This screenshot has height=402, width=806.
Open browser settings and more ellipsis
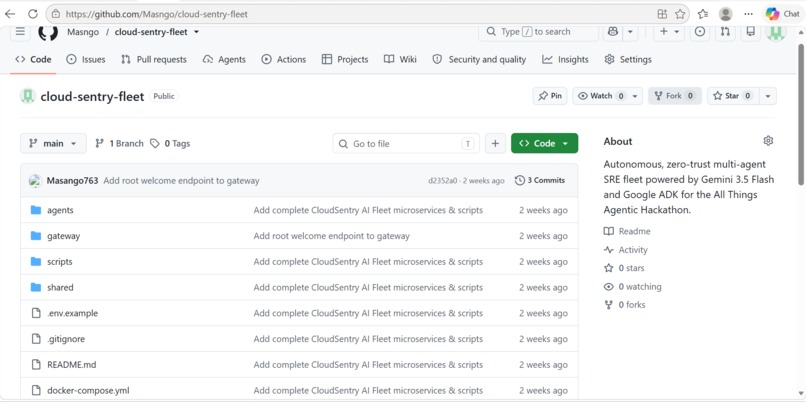click(748, 14)
